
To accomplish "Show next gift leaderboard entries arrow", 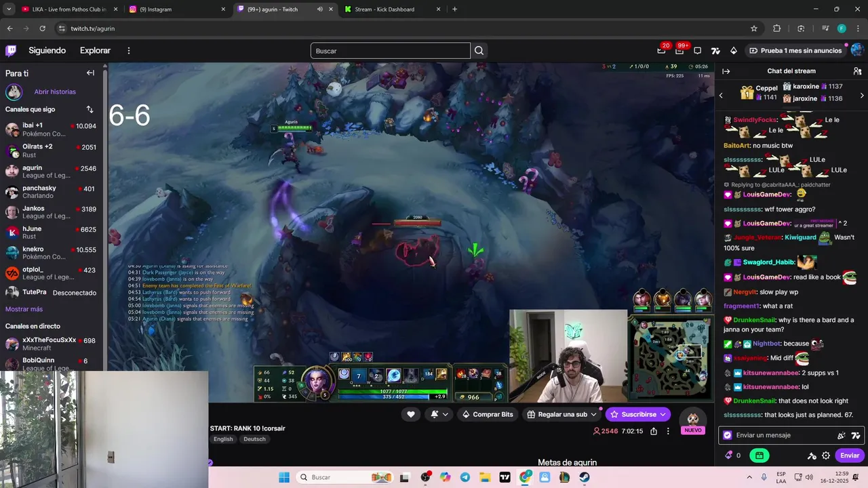I will pyautogui.click(x=862, y=96).
